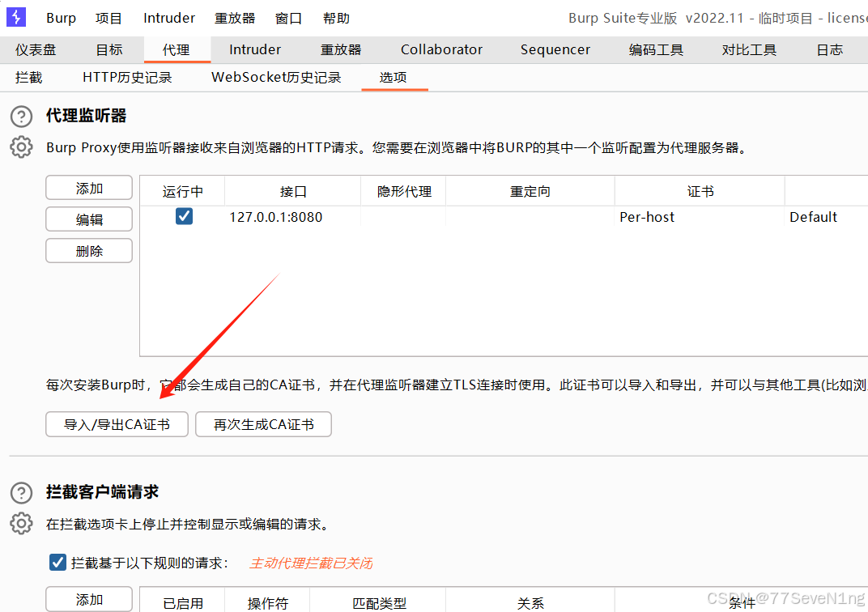
Task: Open the 帮助 menu
Action: tap(337, 19)
